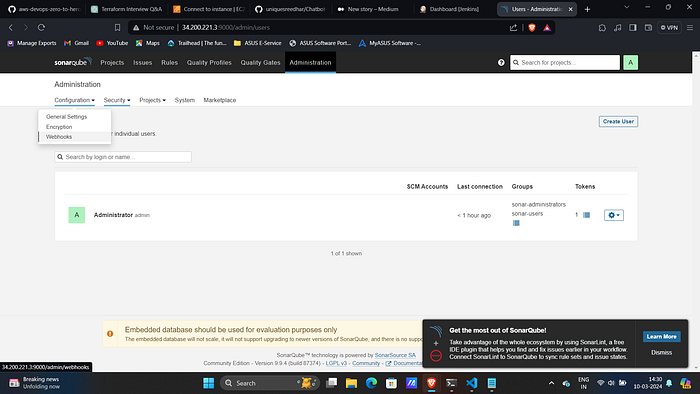Open the LGPL v3 link
Image resolution: width=700 pixels, height=394 pixels.
coord(336,363)
